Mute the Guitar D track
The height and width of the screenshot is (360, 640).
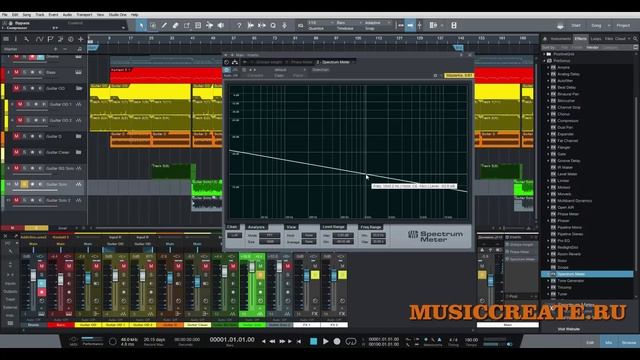click(16, 136)
